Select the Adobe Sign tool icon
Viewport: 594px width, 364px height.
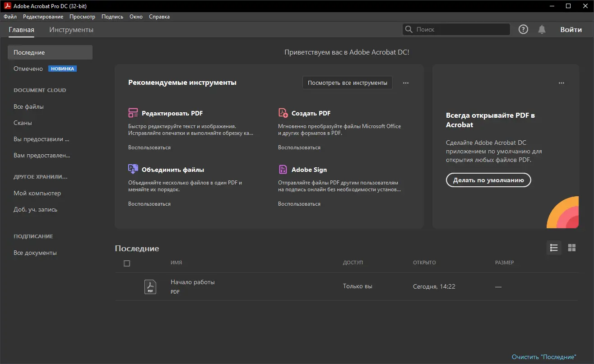(x=283, y=169)
